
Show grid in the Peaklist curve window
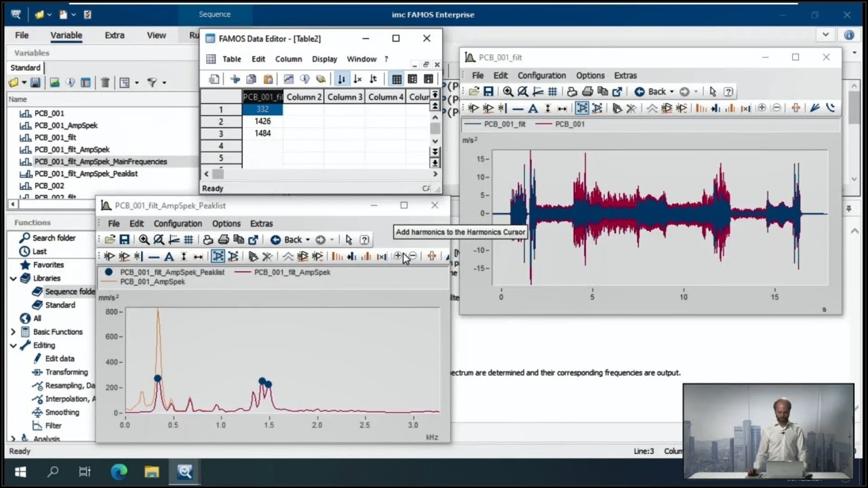189,239
